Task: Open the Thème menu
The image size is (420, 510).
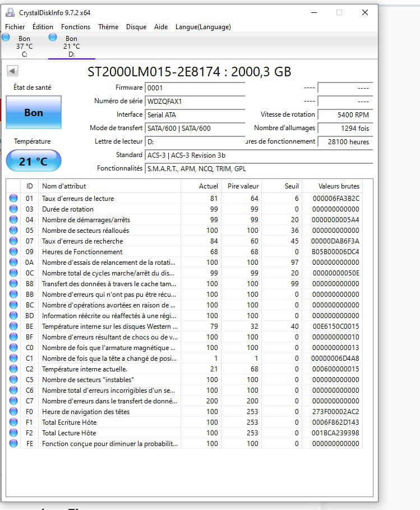Action: 108,27
